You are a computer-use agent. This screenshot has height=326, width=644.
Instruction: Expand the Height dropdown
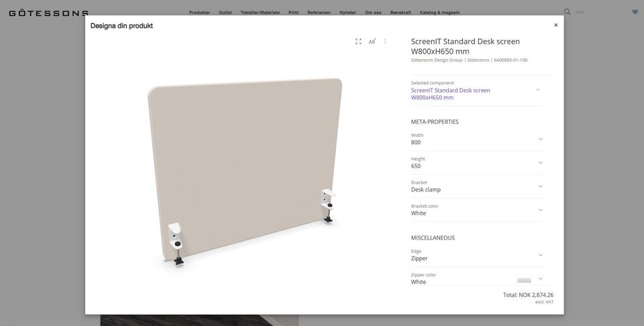pos(477,162)
